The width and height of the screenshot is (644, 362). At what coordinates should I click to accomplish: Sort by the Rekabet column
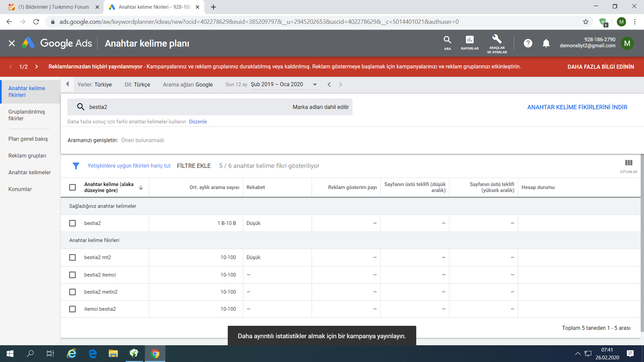coord(256,187)
